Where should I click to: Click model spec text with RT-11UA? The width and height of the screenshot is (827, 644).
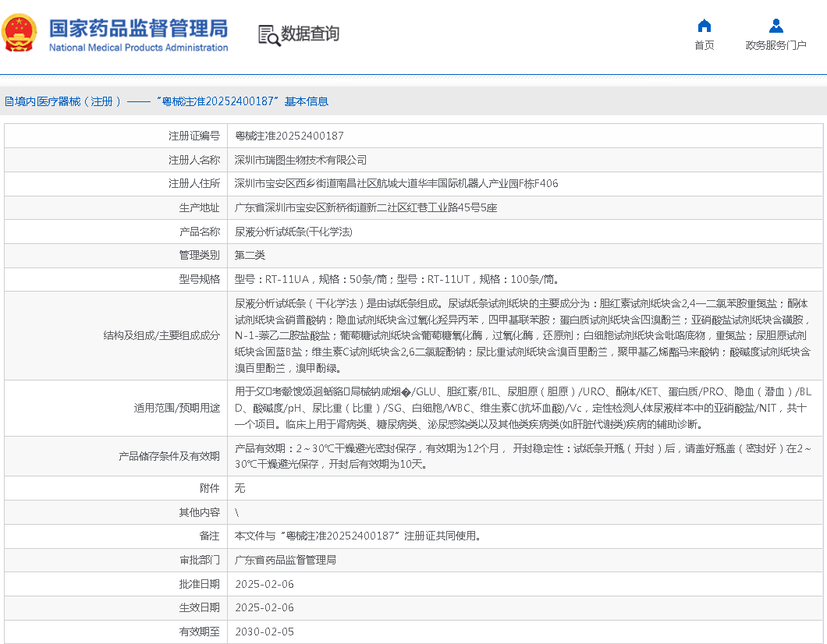(396, 279)
